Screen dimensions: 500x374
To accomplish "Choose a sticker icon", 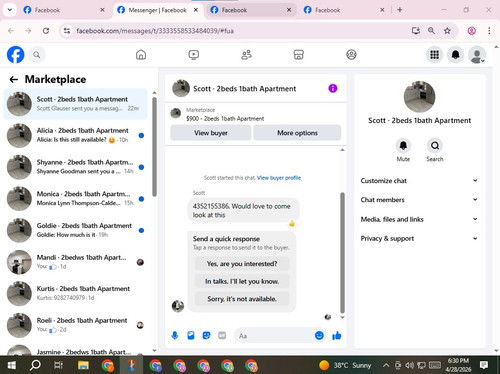I will point(206,335).
